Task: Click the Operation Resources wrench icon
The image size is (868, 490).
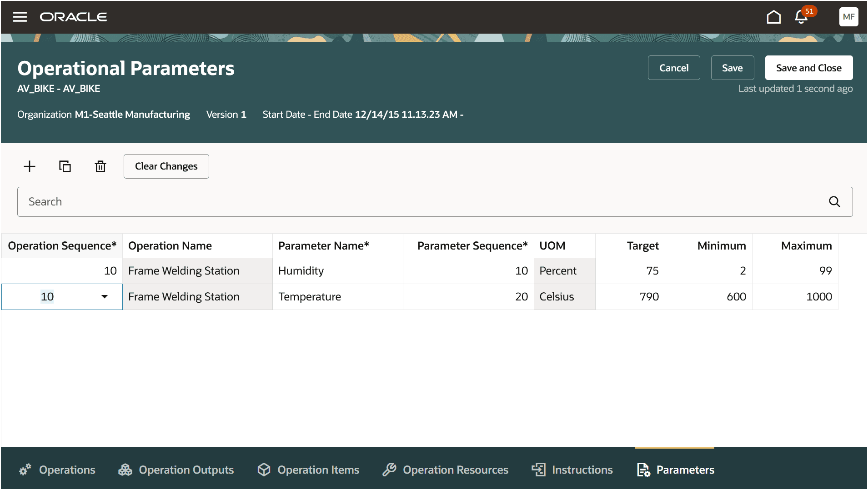Action: coord(389,470)
